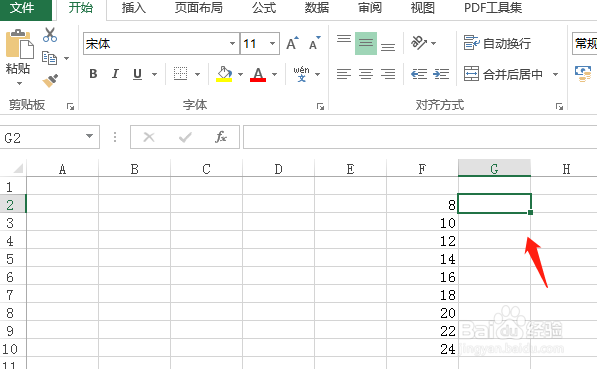597x369 pixels.
Task: Open orientation dropdown arrow
Action: 434,43
